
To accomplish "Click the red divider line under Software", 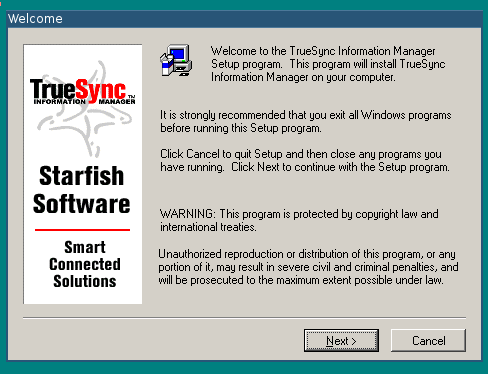I will tap(82, 230).
